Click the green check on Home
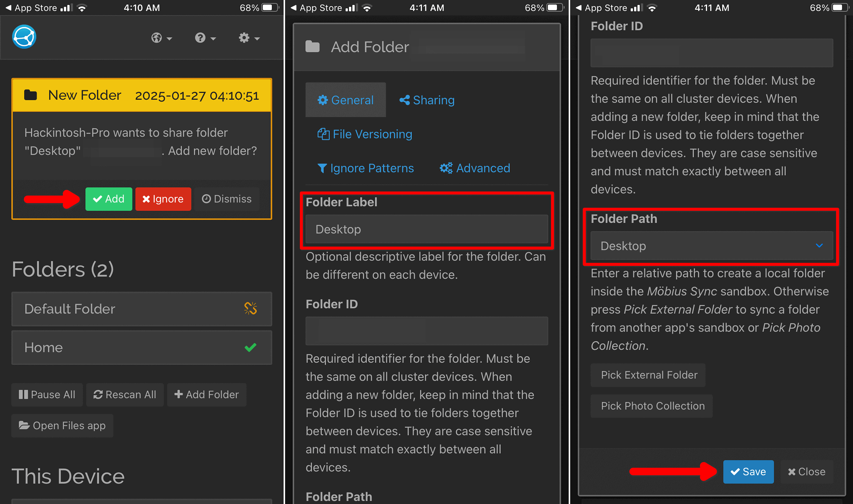This screenshot has height=504, width=853. (x=250, y=347)
